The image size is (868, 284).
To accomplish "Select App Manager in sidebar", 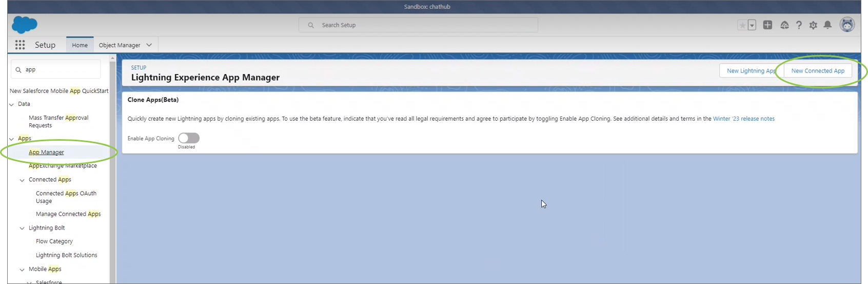I will (x=46, y=153).
